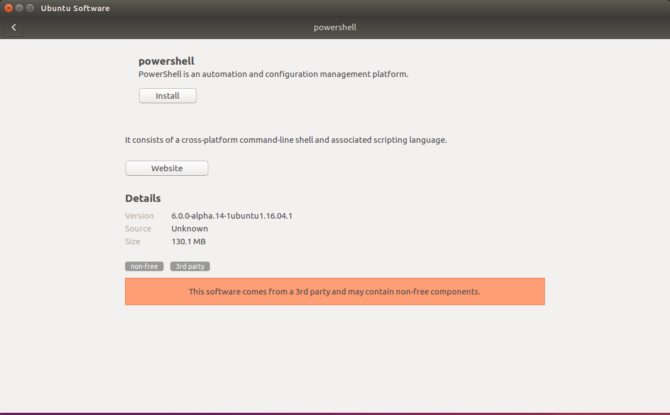Click the non-free tag badge

144,267
